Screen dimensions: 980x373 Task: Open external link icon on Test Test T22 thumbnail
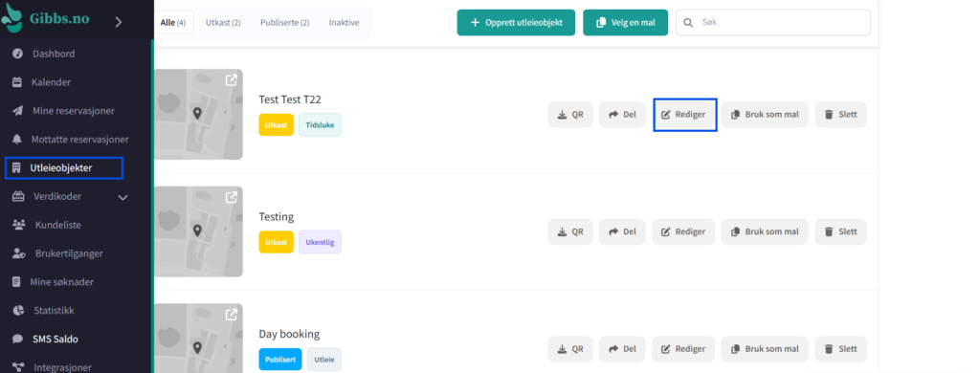coord(232,80)
